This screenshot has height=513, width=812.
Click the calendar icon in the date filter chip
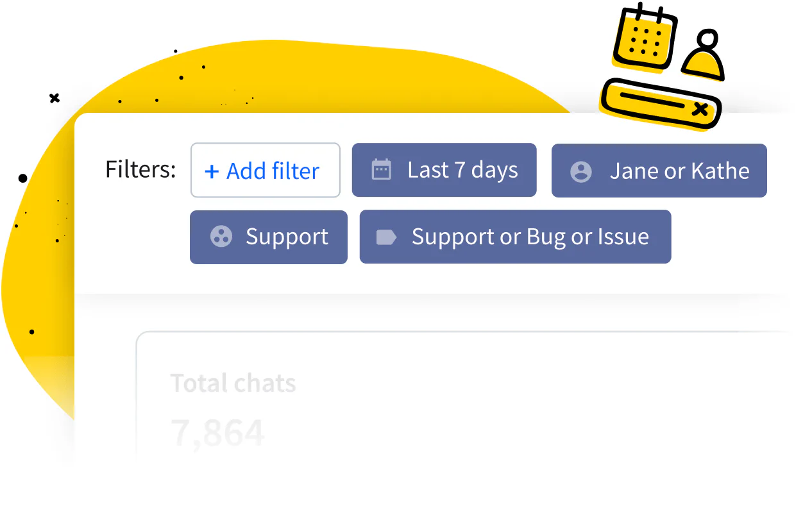pyautogui.click(x=382, y=170)
